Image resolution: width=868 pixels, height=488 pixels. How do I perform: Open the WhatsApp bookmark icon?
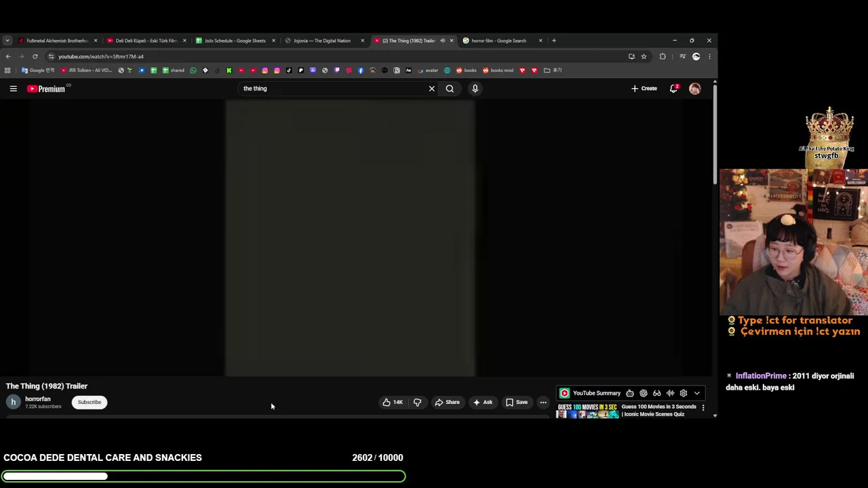click(193, 70)
